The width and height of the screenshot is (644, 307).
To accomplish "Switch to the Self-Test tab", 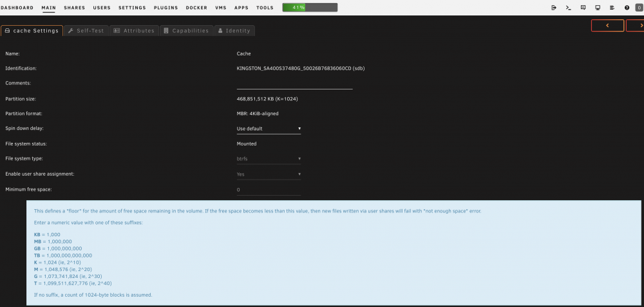I will tap(86, 31).
